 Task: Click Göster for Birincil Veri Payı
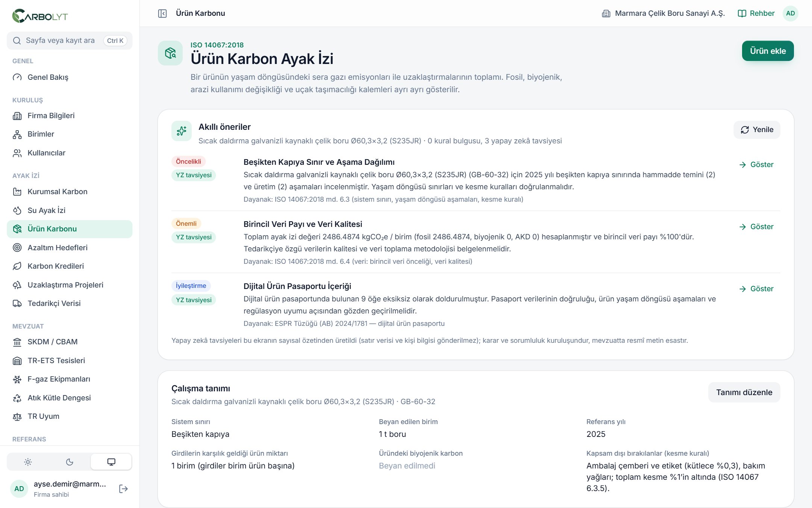coord(756,227)
